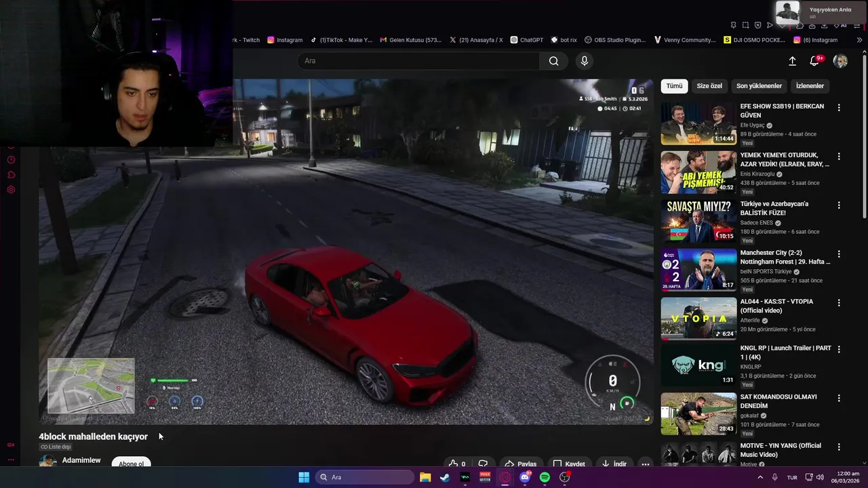Open the OBS Studio taskbar icon
Screen dimensions: 868x488
[564, 477]
